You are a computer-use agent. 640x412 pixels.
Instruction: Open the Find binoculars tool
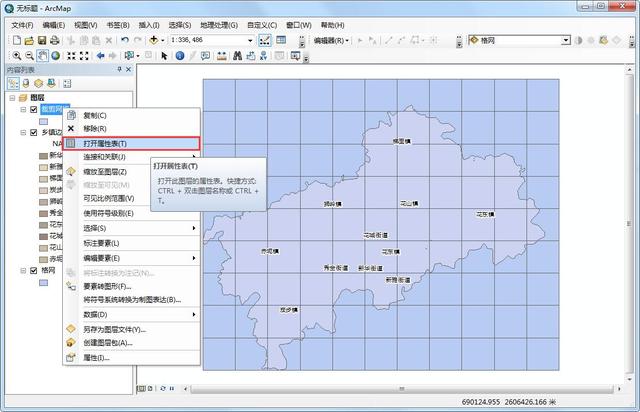(237, 56)
